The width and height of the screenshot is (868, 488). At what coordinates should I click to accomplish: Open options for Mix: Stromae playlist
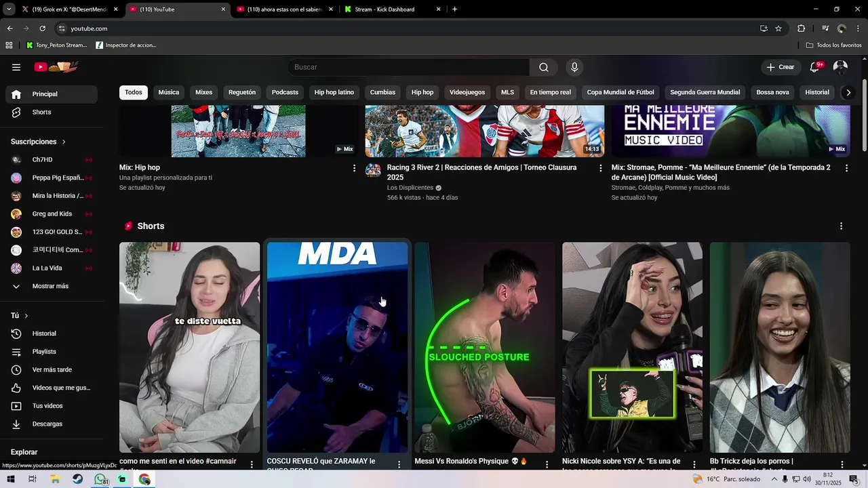click(x=846, y=168)
